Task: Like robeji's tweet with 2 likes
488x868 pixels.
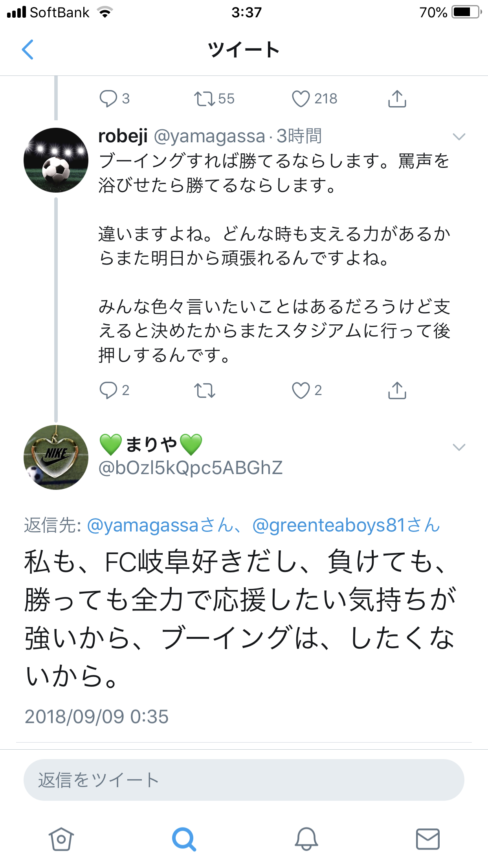Action: [301, 390]
